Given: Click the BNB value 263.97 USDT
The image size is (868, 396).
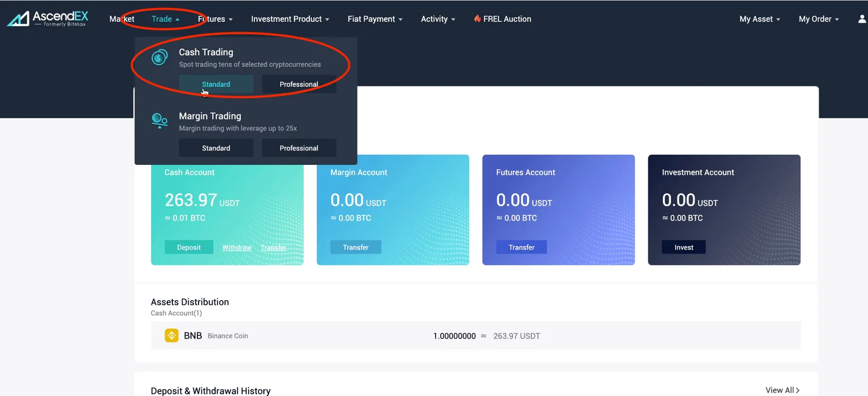Looking at the screenshot, I should click(516, 336).
